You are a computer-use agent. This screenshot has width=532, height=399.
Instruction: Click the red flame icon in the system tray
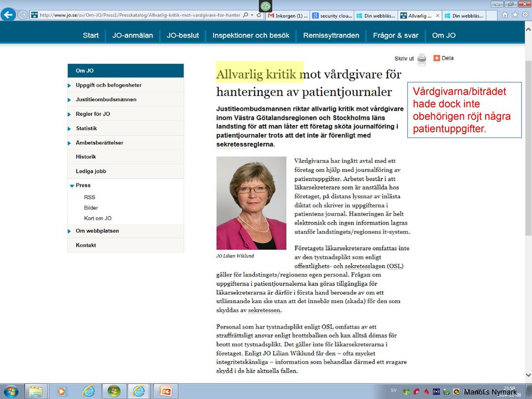(x=427, y=392)
